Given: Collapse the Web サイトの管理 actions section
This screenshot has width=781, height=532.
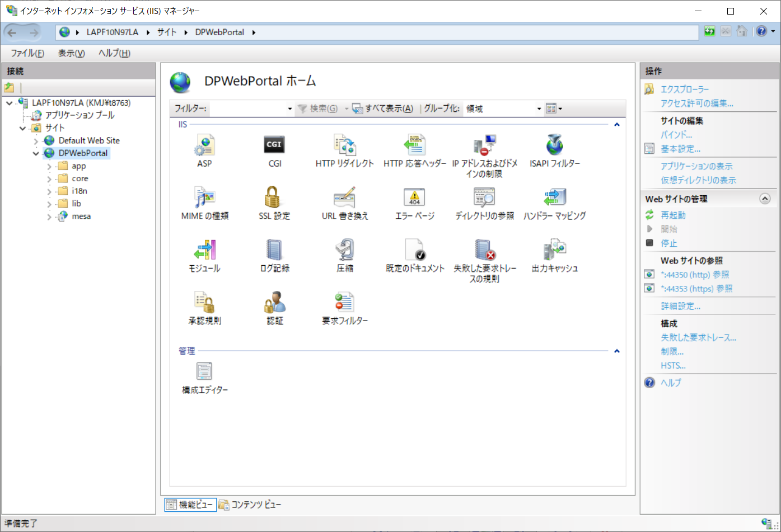Looking at the screenshot, I should [x=765, y=199].
